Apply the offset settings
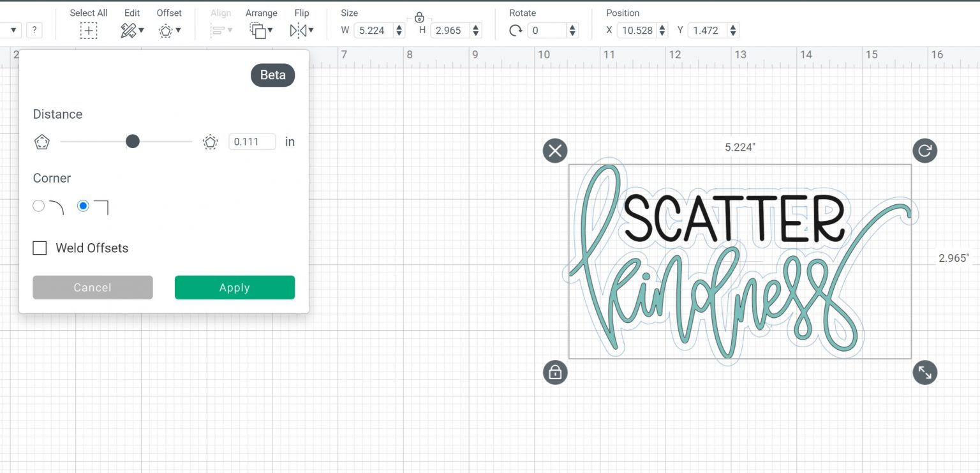 [234, 287]
